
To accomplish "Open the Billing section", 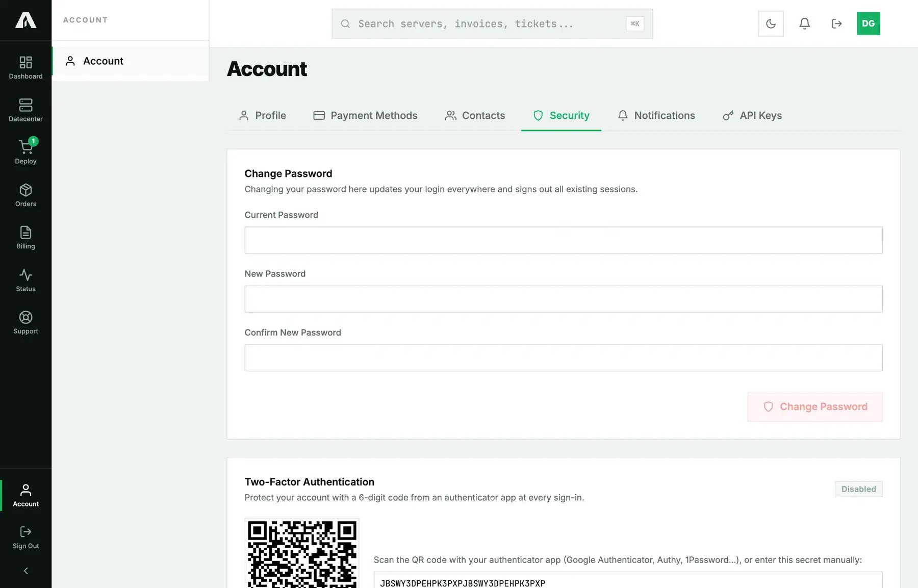I will (x=25, y=238).
